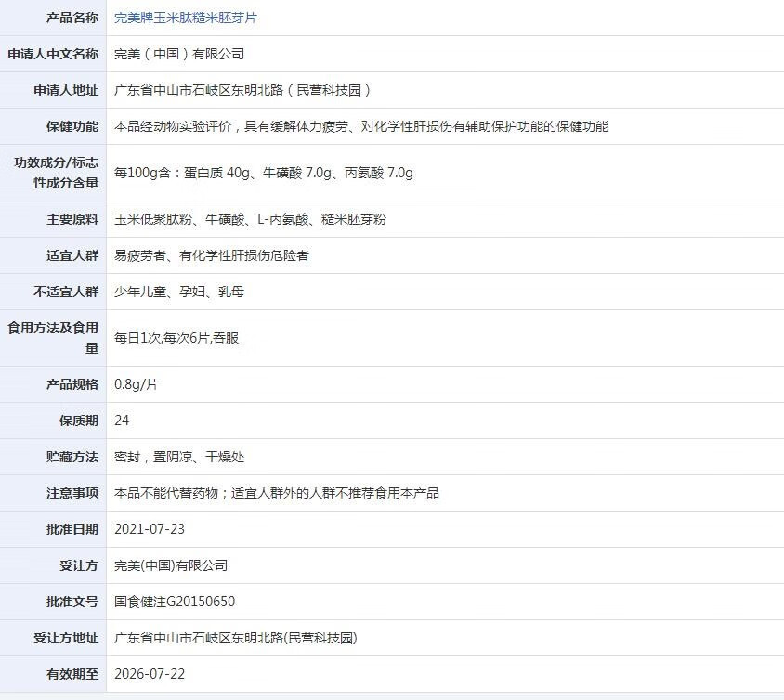Click the 食用方法及食用量 label

pos(53,338)
